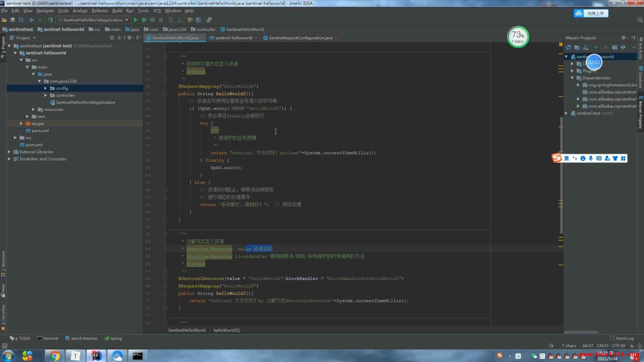
Task: Open the Event Log
Action: (x=622, y=339)
